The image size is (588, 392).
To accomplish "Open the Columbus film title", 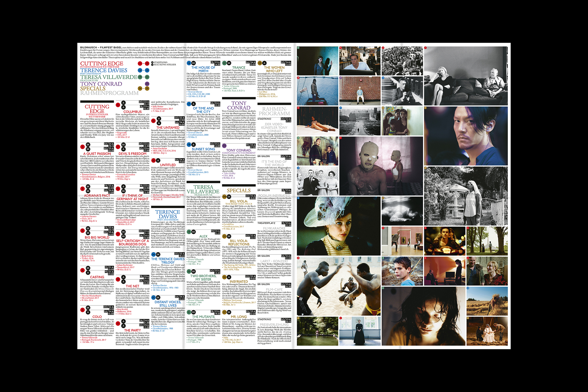I will coord(132,112).
